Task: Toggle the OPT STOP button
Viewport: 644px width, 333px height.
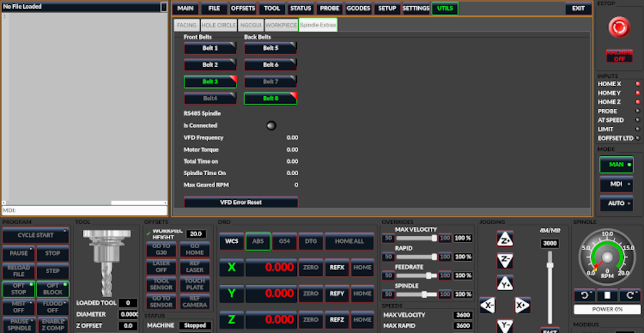Action: [18, 288]
